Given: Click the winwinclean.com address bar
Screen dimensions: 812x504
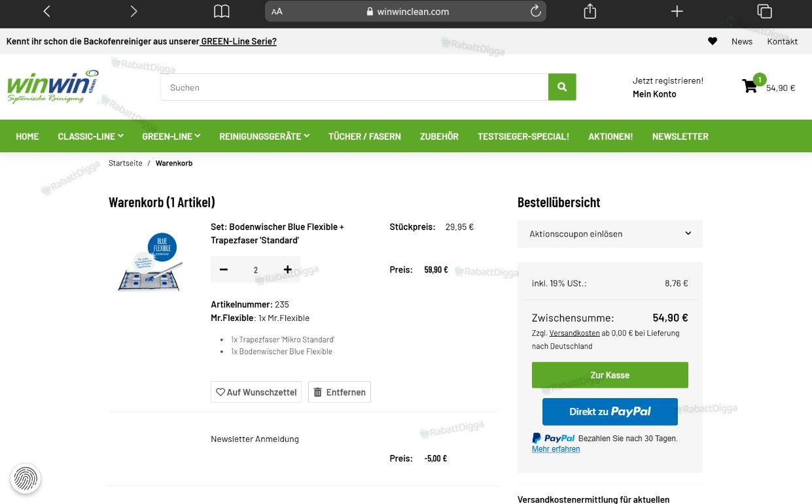Looking at the screenshot, I should (x=406, y=11).
